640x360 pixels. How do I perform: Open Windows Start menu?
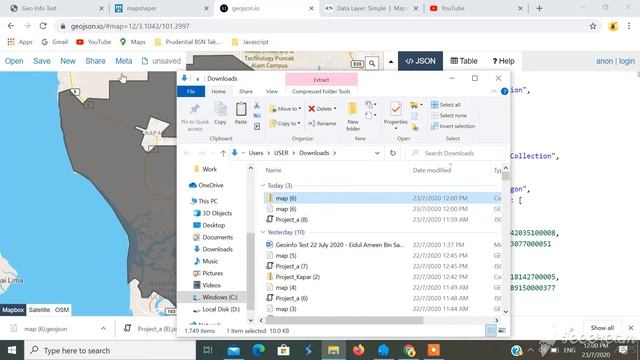12,350
